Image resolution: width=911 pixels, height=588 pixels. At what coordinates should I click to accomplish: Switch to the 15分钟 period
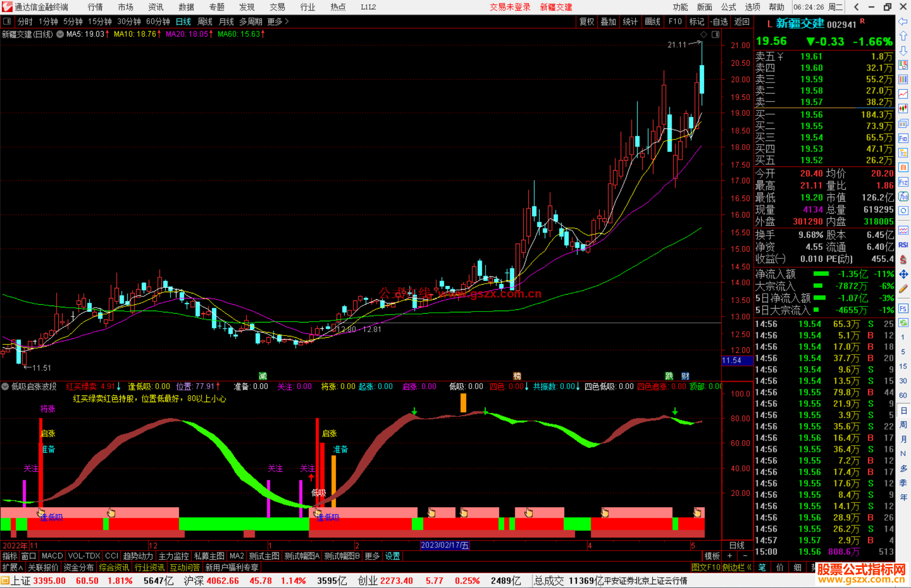click(100, 21)
